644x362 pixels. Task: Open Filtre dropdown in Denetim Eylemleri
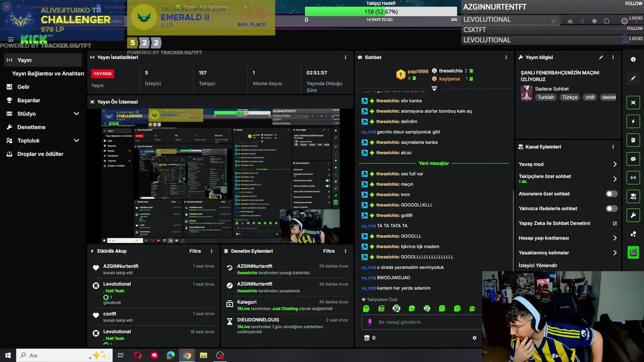[x=329, y=251]
